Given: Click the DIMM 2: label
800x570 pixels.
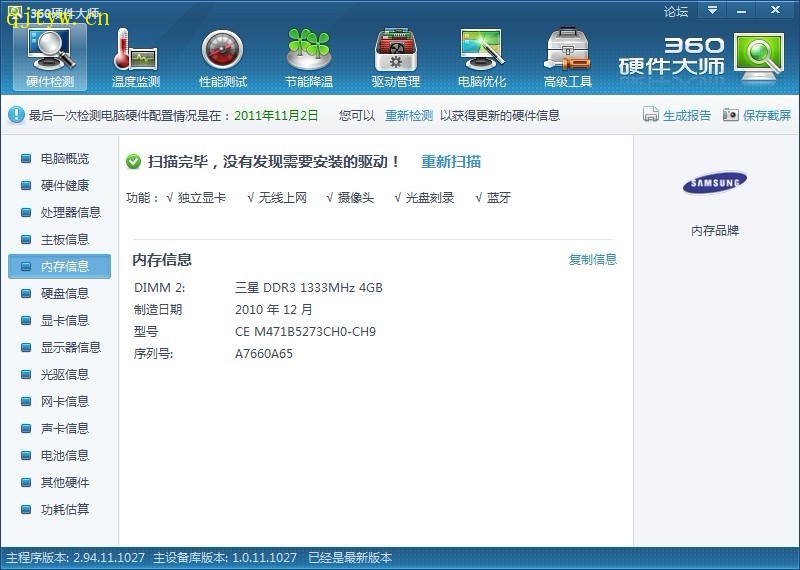Looking at the screenshot, I should [x=159, y=288].
